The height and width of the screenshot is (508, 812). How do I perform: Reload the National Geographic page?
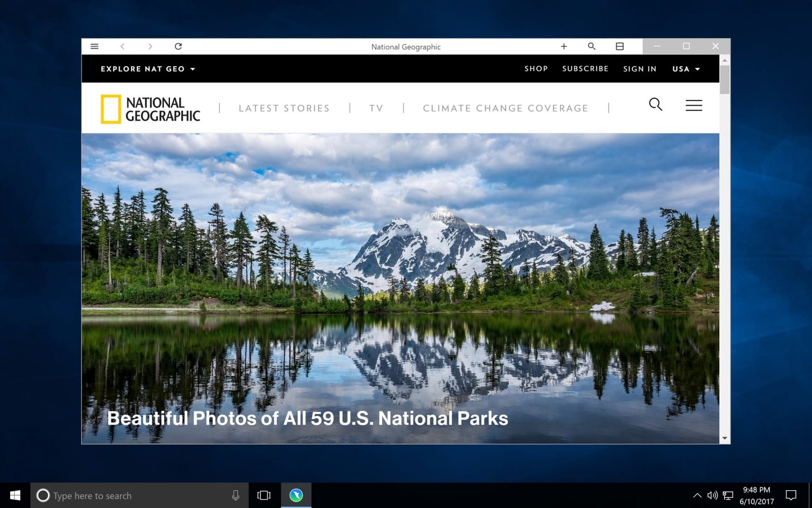pos(178,46)
